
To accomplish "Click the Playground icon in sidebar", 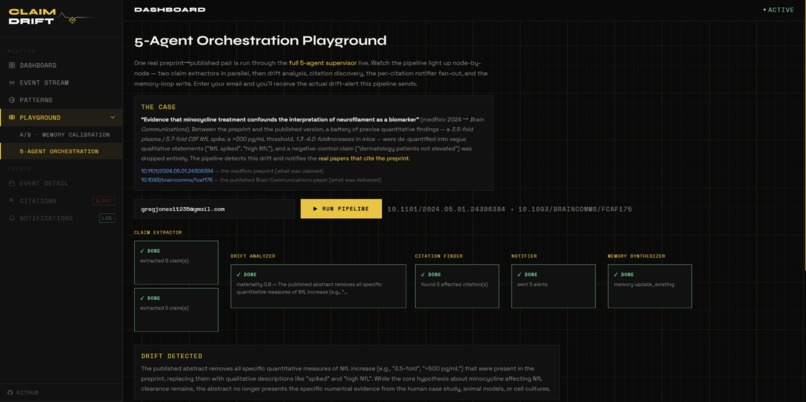I will point(12,118).
